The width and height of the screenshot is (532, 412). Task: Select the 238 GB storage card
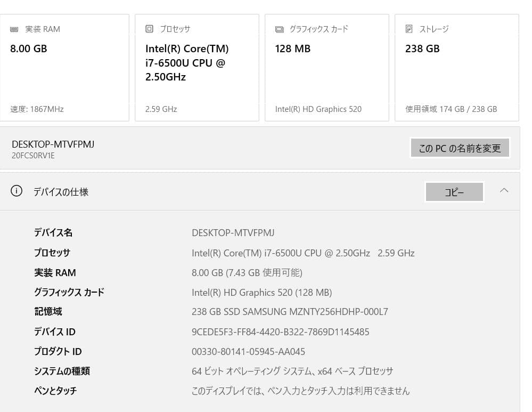pos(456,67)
